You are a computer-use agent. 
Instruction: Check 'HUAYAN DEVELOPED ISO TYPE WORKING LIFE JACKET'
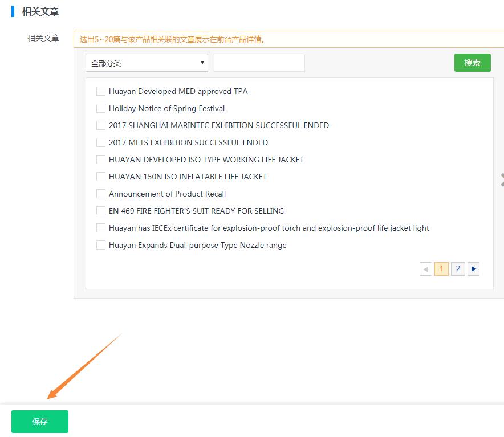click(101, 160)
